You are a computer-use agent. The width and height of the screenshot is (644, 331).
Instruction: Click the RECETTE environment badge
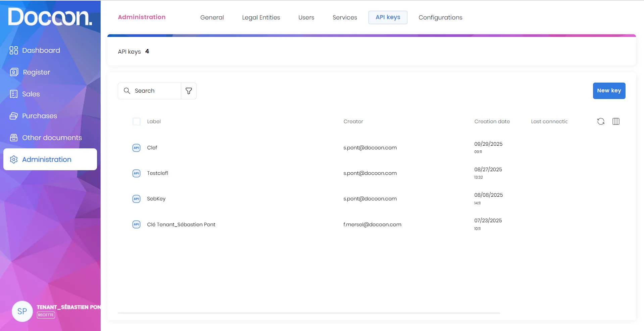(46, 315)
